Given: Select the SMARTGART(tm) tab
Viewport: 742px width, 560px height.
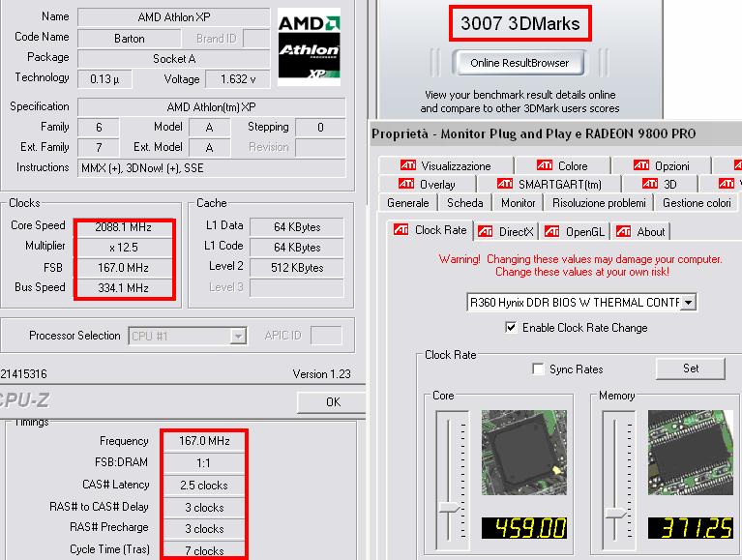Looking at the screenshot, I should click(549, 184).
